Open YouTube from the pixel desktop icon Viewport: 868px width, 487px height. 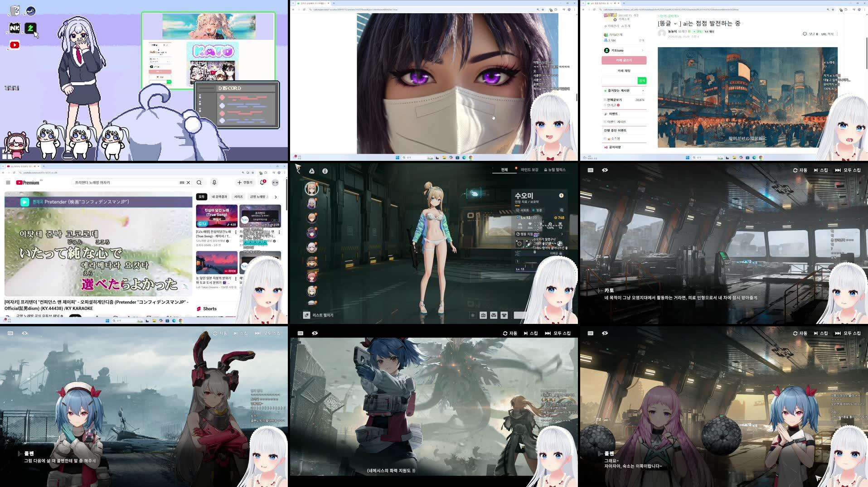15,44
